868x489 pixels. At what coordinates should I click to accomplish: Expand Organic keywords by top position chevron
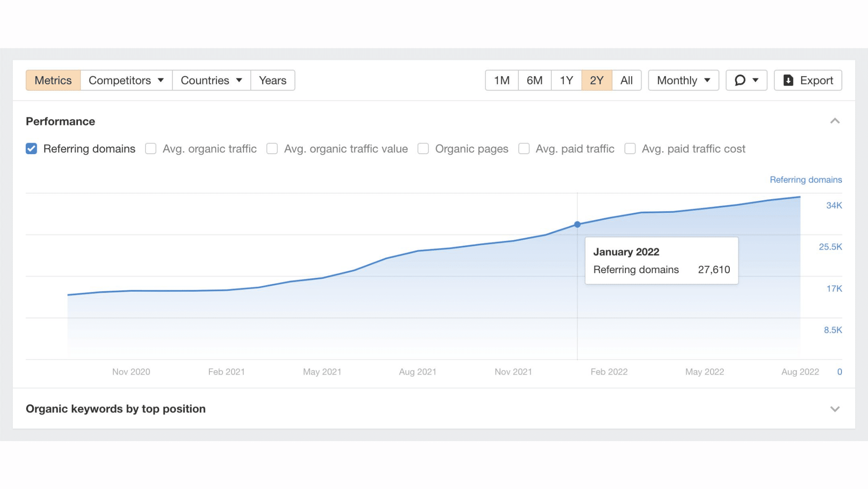[835, 409]
